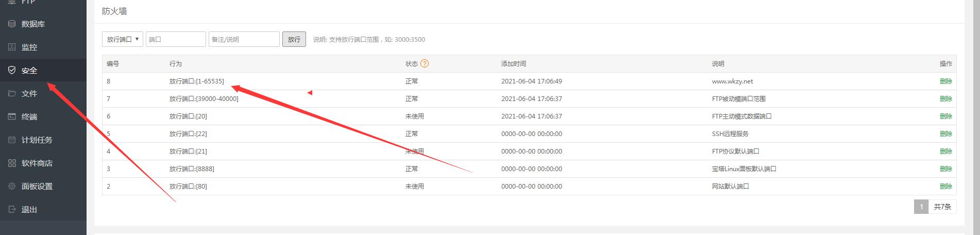Image resolution: width=980 pixels, height=235 pixels.
Task: Open 软件商店 menu item
Action: tap(37, 163)
